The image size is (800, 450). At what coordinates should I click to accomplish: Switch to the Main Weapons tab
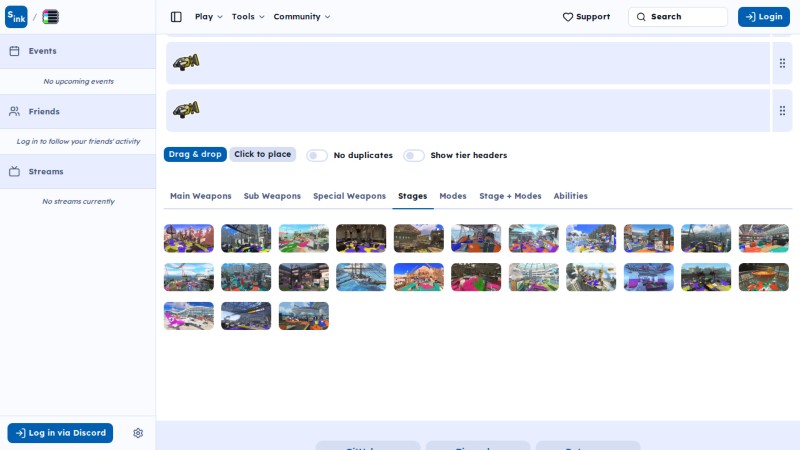point(201,196)
